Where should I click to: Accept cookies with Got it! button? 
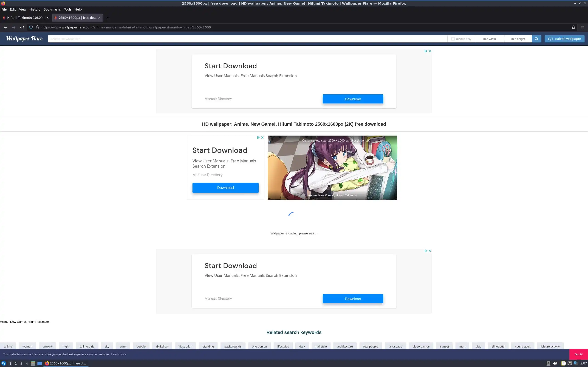tap(578, 354)
